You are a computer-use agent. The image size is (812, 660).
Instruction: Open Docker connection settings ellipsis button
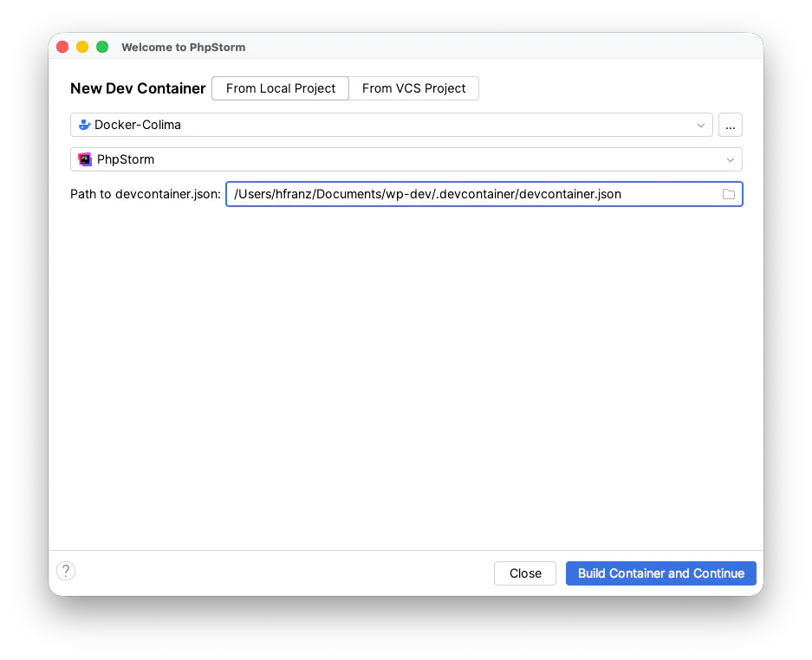pyautogui.click(x=731, y=125)
